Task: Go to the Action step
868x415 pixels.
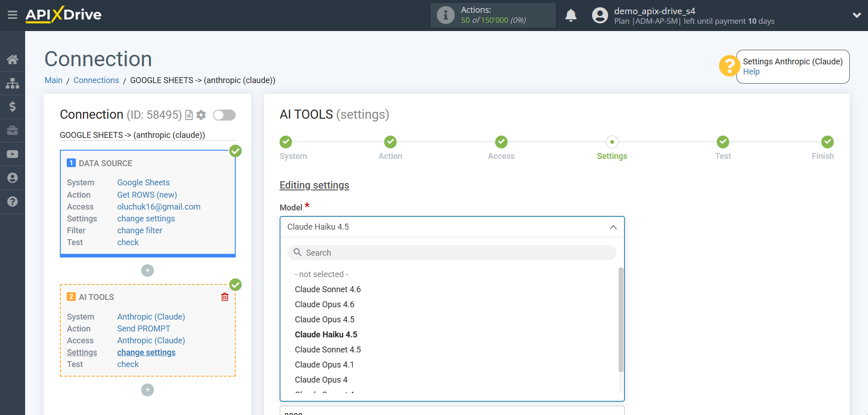Action: [390, 142]
